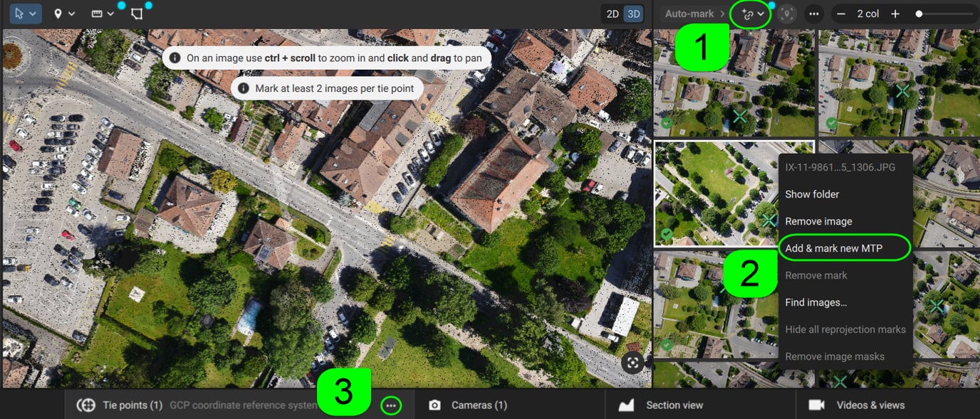Click the image thumbnail size slider handle
980x419 pixels.
coord(919,14)
